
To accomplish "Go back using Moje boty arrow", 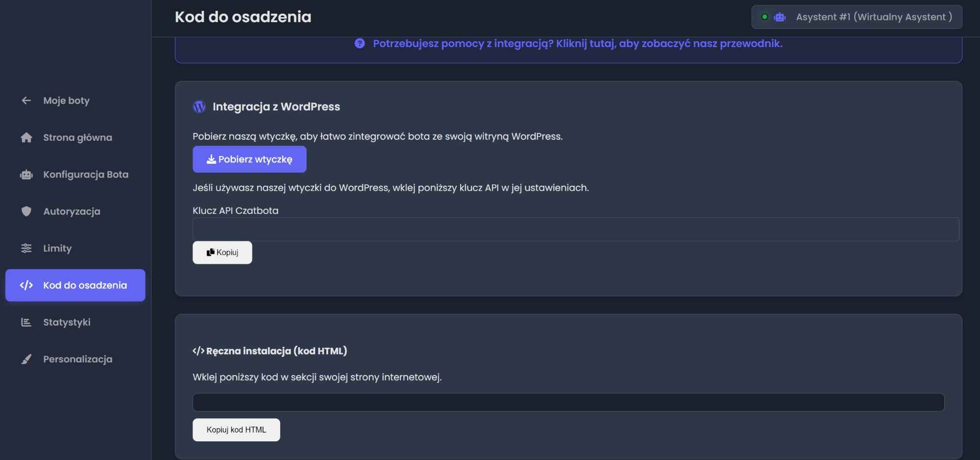I will pyautogui.click(x=26, y=101).
